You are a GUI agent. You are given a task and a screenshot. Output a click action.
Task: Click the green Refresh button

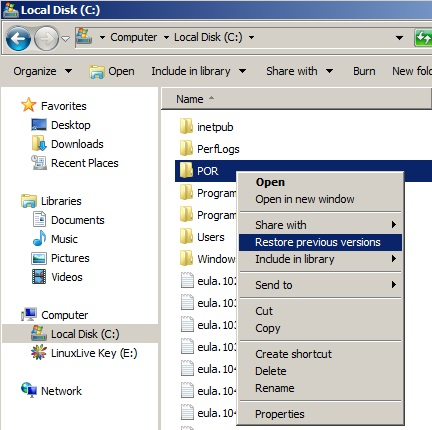(x=423, y=38)
